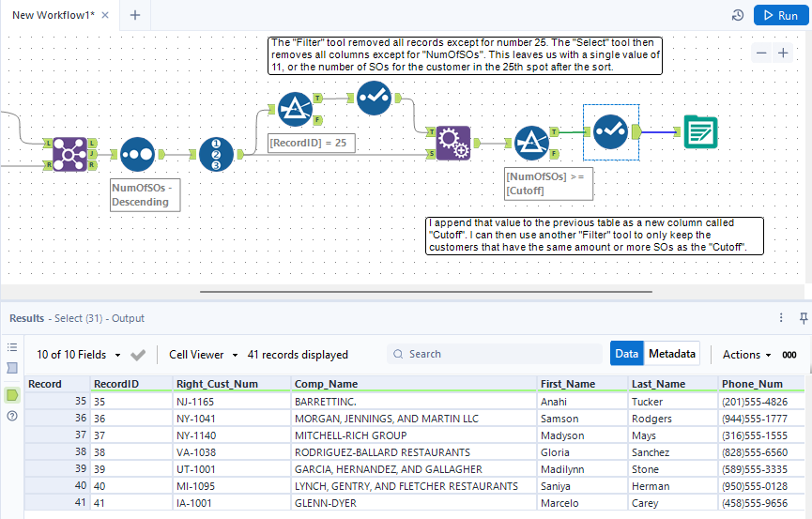Image resolution: width=812 pixels, height=519 pixels.
Task: Select the Filter tool for NumOfSOs >= Cutoff
Action: 531,143
